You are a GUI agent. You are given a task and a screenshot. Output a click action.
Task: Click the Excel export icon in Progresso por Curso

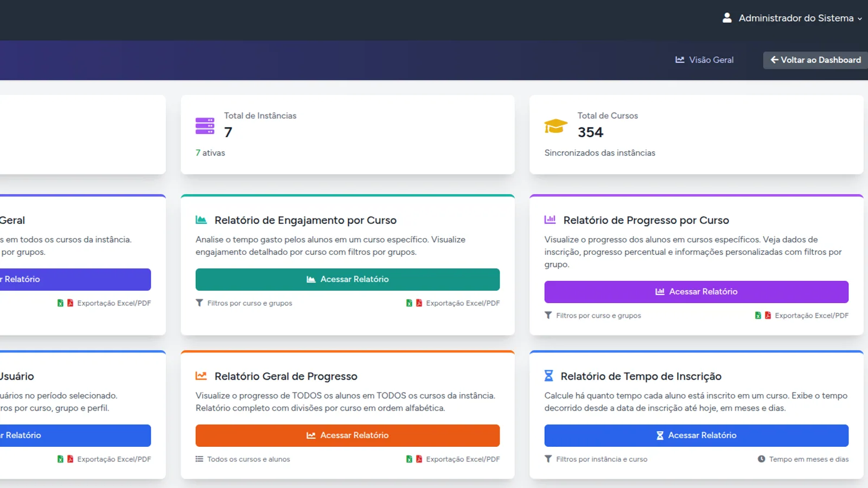click(x=758, y=316)
